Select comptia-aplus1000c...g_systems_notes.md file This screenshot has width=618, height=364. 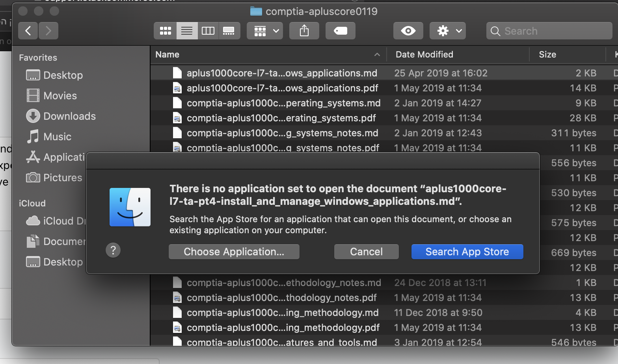[x=384, y=133]
